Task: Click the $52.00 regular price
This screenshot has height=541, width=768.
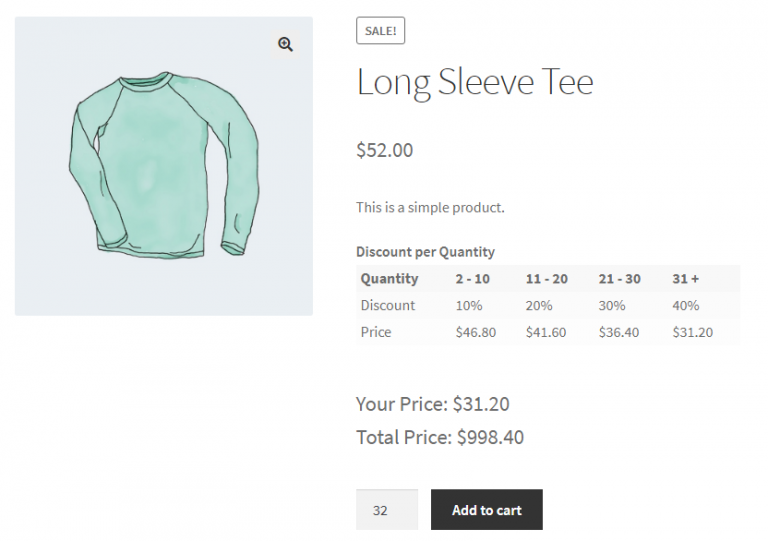Action: click(384, 151)
